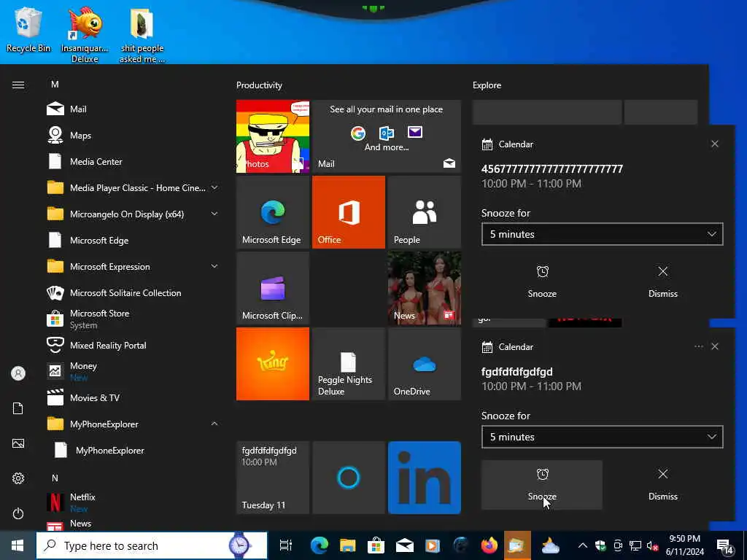Open Documents from Start sidebar
Viewport: 747px width, 560px height.
click(18, 408)
